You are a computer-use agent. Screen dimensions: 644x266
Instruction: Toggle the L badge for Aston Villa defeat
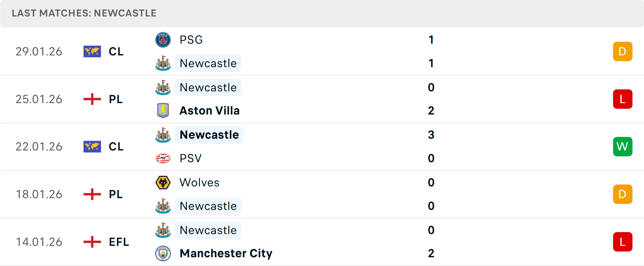[x=623, y=99]
